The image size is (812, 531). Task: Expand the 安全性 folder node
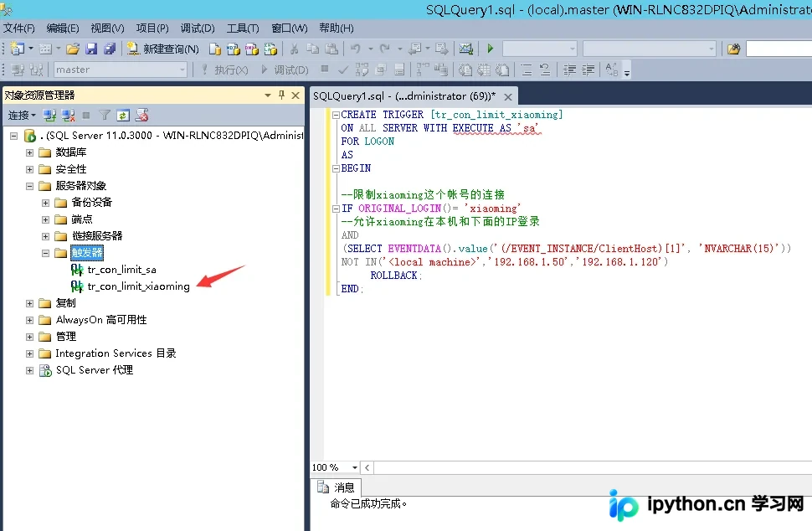pos(29,169)
